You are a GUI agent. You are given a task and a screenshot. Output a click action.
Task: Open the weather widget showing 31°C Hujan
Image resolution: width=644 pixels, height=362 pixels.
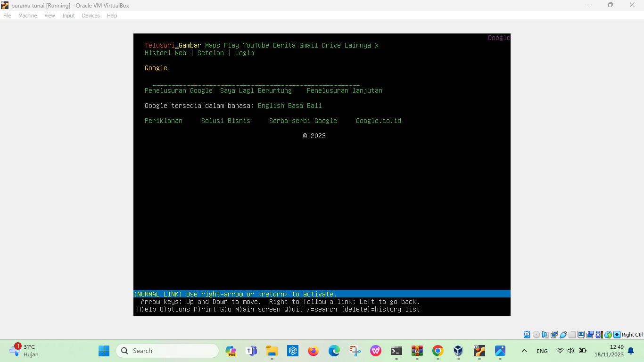[x=25, y=350]
